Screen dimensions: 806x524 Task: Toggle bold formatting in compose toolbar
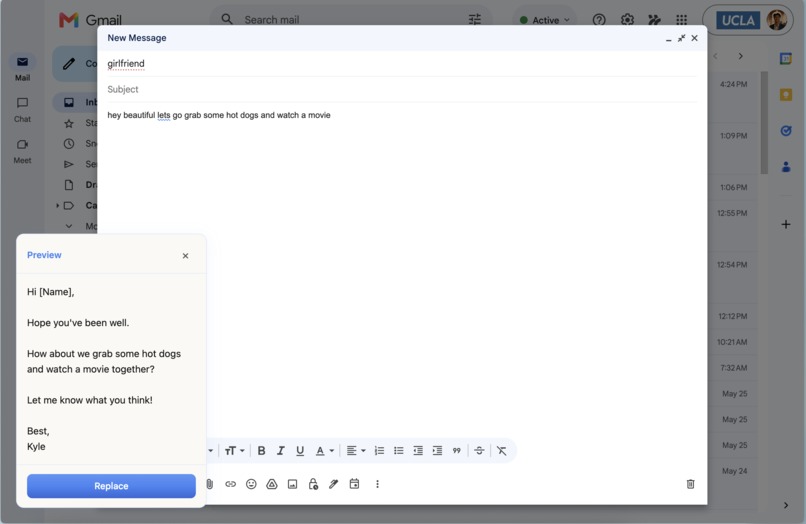point(261,451)
